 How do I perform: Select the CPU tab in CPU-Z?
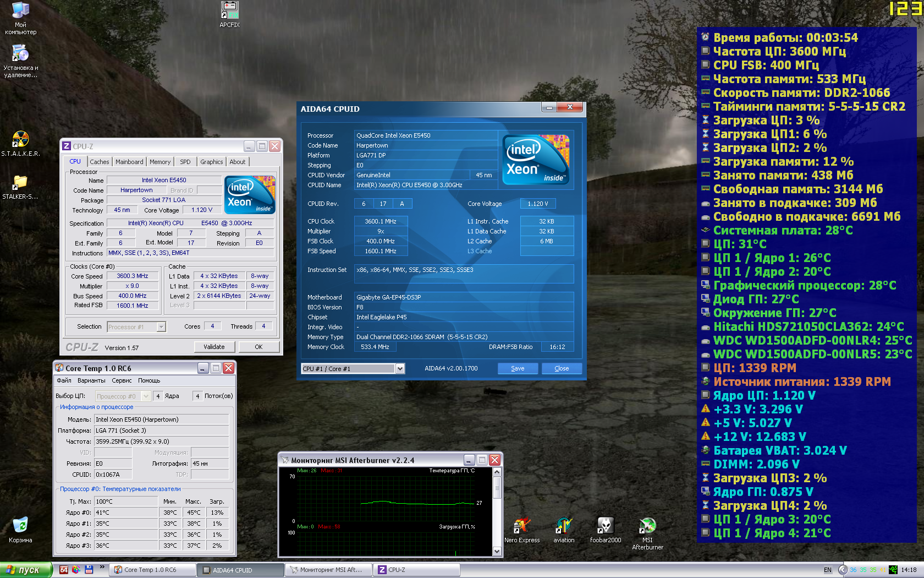[75, 161]
